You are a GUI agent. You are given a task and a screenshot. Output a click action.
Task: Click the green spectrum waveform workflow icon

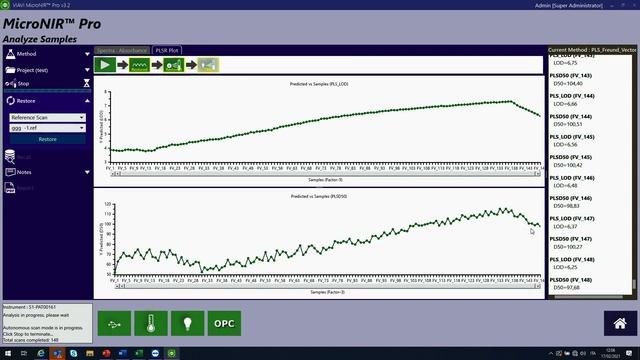click(139, 65)
